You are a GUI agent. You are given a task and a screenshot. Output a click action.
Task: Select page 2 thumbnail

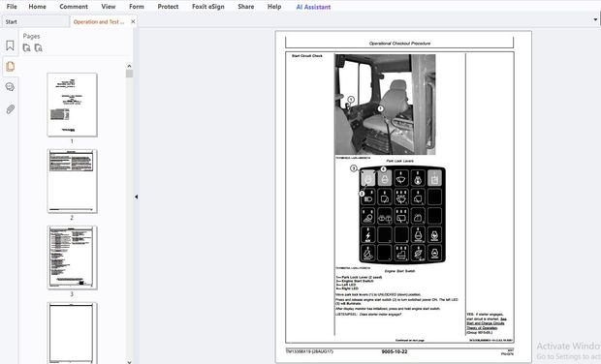pos(72,181)
